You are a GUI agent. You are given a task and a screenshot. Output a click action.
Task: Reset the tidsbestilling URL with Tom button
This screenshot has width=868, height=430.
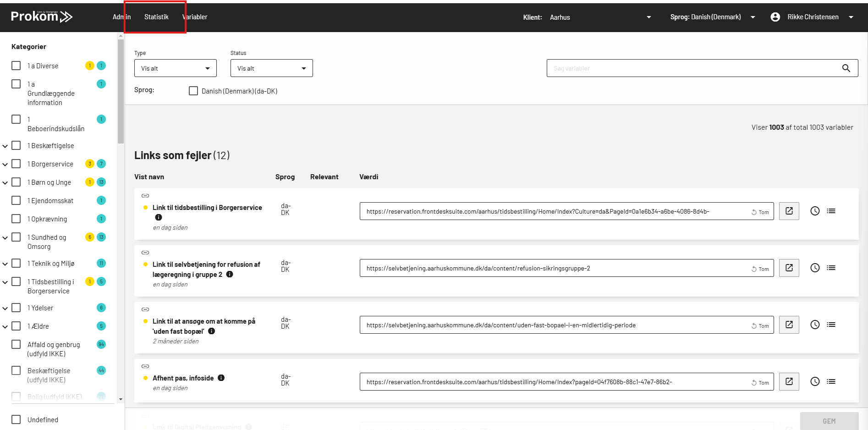tap(760, 212)
